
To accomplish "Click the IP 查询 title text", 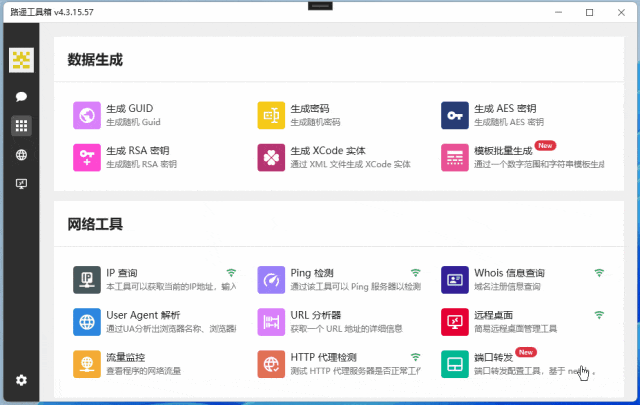I will [122, 273].
